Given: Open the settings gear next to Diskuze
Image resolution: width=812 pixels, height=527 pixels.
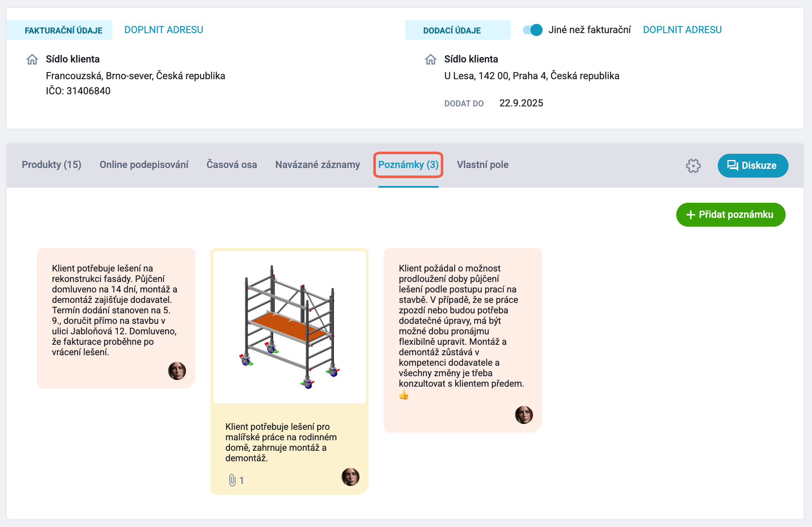Looking at the screenshot, I should 693,165.
